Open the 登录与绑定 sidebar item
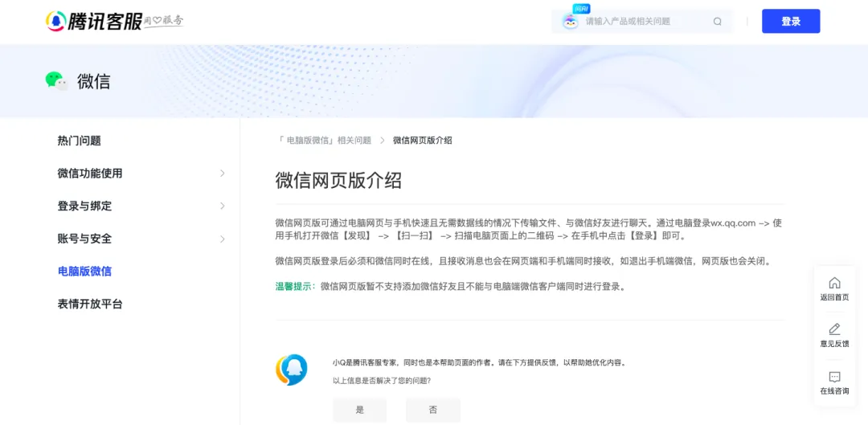The image size is (868, 425). [x=84, y=206]
